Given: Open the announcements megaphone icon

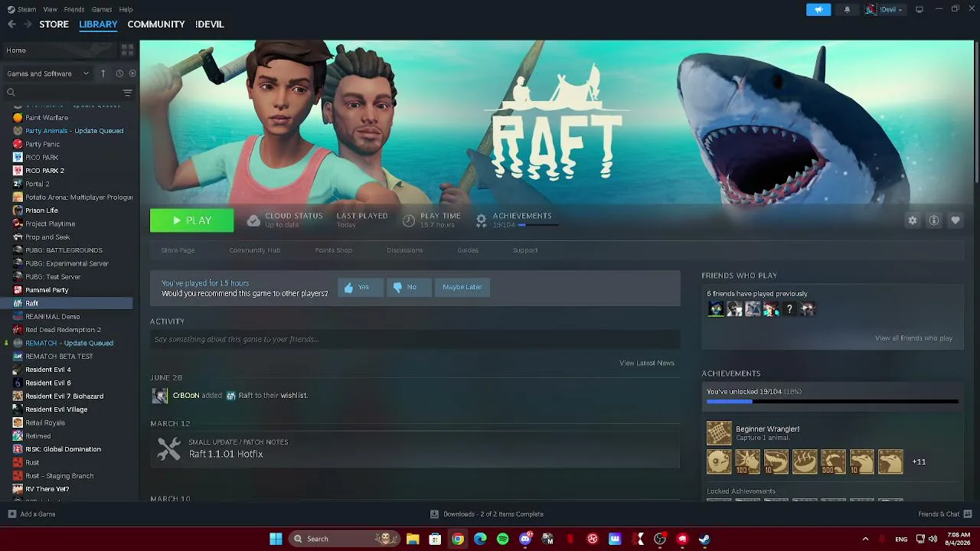Looking at the screenshot, I should pyautogui.click(x=818, y=9).
